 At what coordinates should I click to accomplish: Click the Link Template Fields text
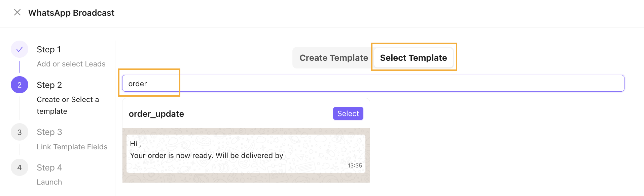pyautogui.click(x=72, y=147)
